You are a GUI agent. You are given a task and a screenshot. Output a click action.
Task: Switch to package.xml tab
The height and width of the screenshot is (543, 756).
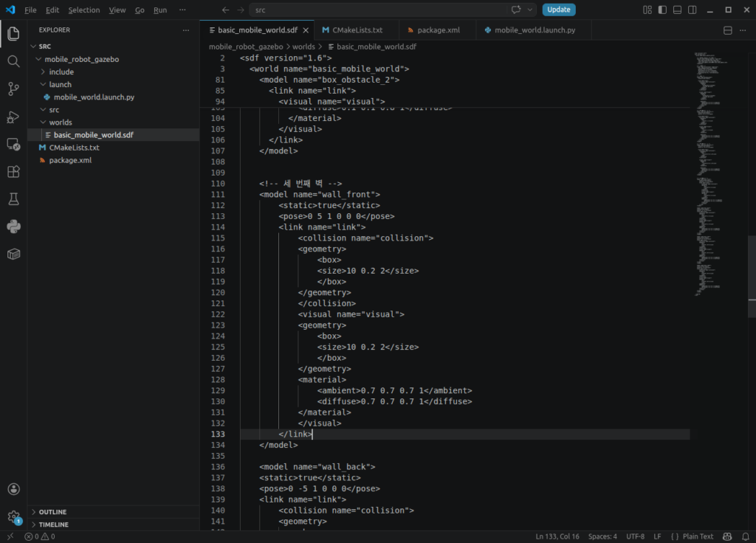click(x=438, y=30)
